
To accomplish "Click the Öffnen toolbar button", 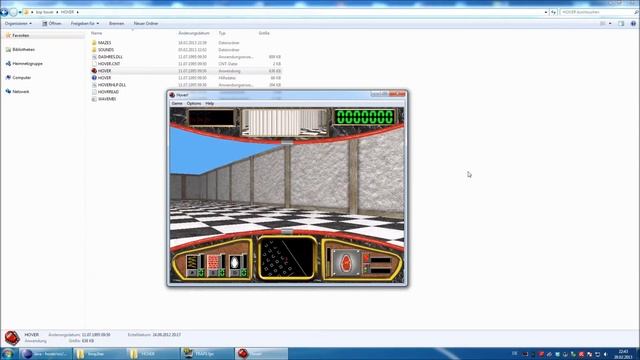I will click(52, 24).
